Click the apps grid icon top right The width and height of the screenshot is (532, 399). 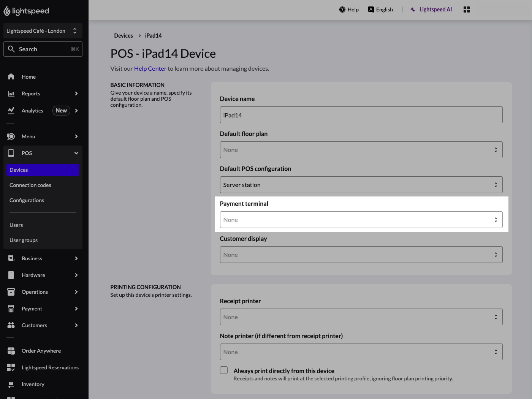[x=466, y=9]
